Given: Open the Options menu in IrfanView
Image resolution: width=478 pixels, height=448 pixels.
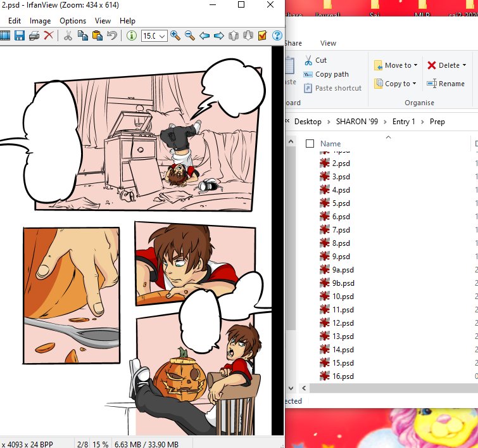Looking at the screenshot, I should point(73,21).
